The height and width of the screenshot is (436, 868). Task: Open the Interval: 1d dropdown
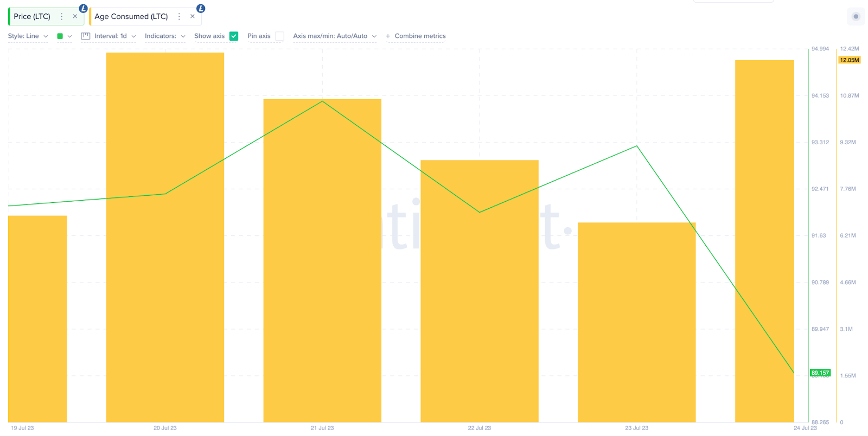[x=115, y=36]
